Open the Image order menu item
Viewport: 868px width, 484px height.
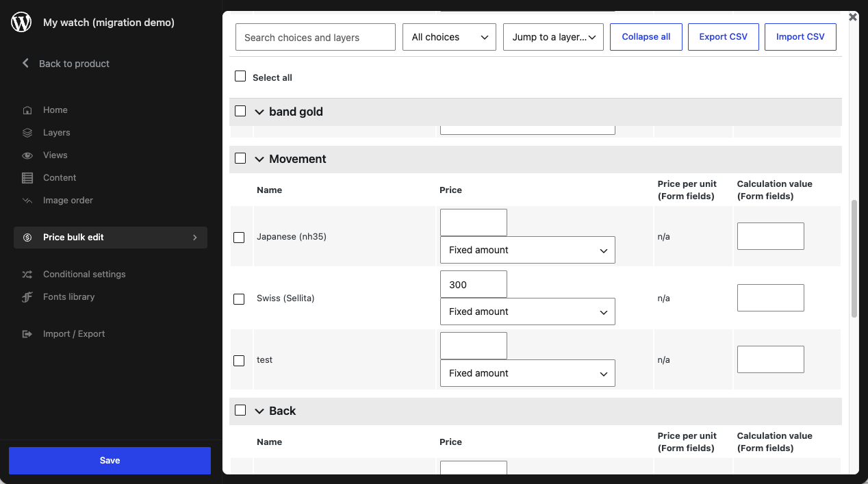[x=68, y=201]
